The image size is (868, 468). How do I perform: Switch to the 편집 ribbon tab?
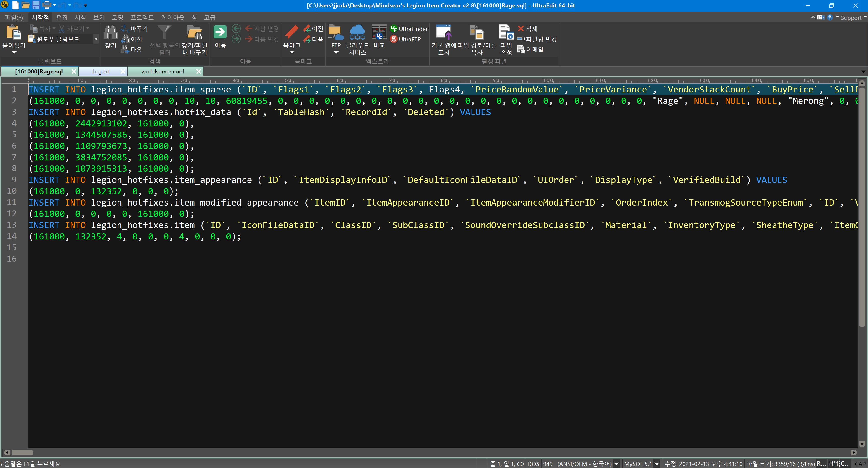pos(62,17)
